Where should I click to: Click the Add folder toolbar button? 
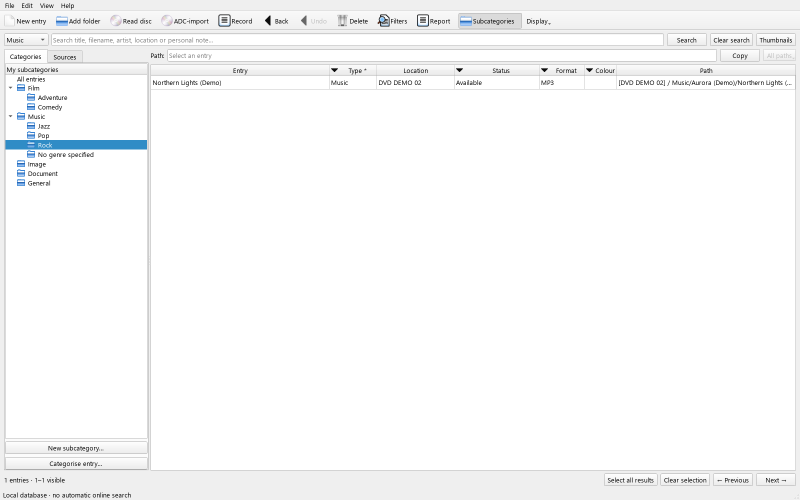(x=78, y=21)
